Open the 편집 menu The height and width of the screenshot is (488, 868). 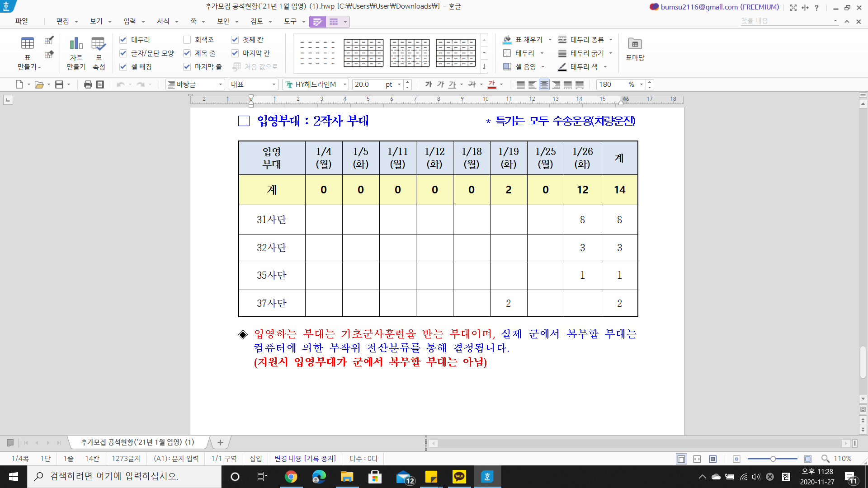[x=63, y=21]
